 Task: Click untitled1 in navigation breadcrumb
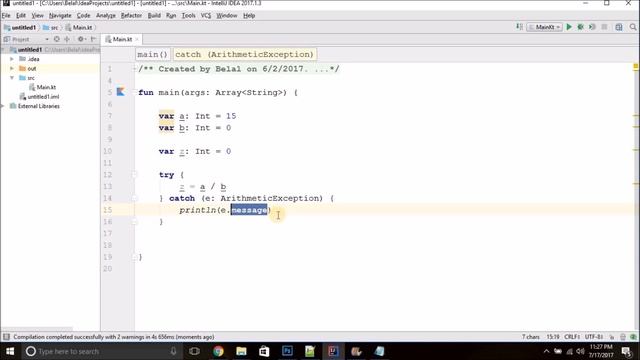click(20, 27)
